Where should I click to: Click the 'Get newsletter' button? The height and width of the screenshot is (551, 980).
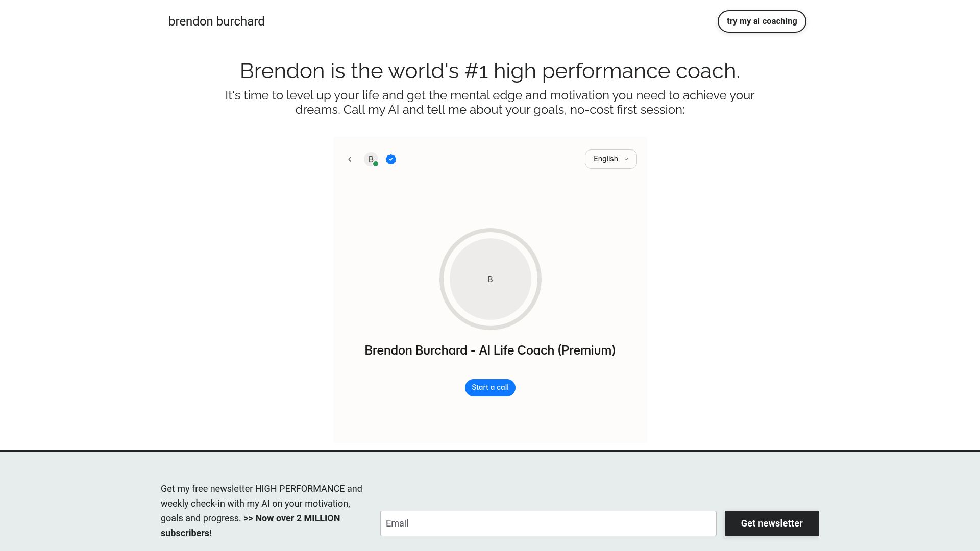point(772,523)
